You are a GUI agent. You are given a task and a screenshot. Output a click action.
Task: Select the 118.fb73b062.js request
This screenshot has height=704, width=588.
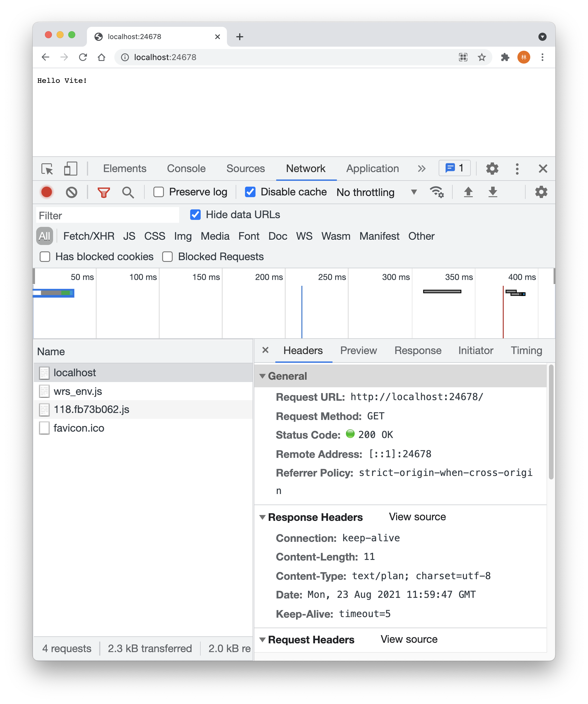pos(143,410)
